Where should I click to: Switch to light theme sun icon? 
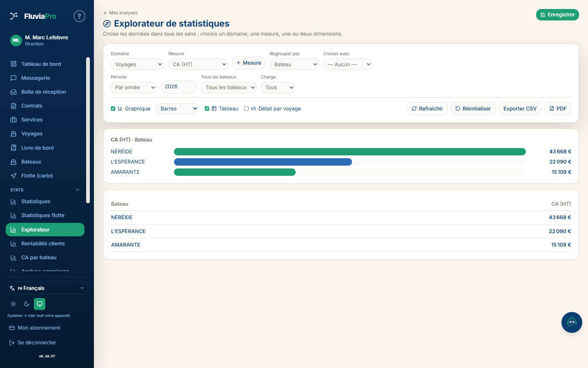click(13, 304)
